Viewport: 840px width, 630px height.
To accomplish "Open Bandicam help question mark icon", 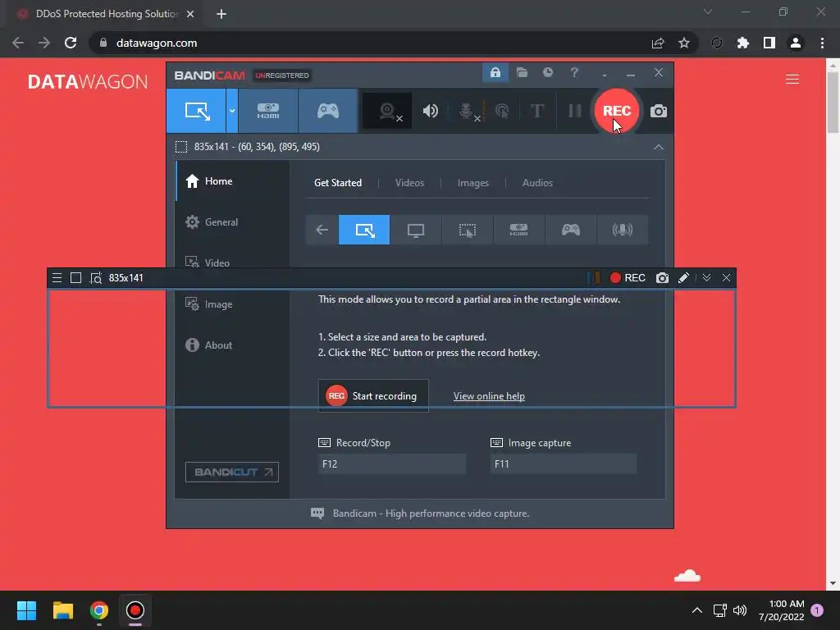I will pos(574,72).
